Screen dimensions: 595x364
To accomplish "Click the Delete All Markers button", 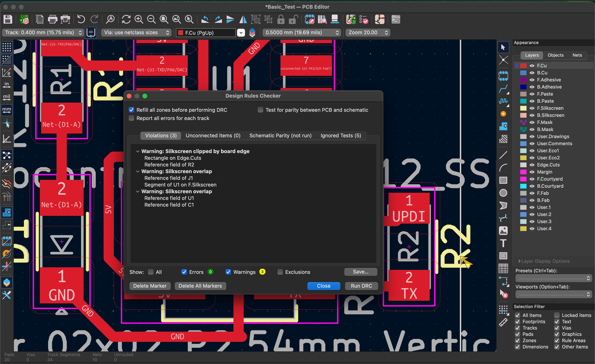I will point(200,286).
